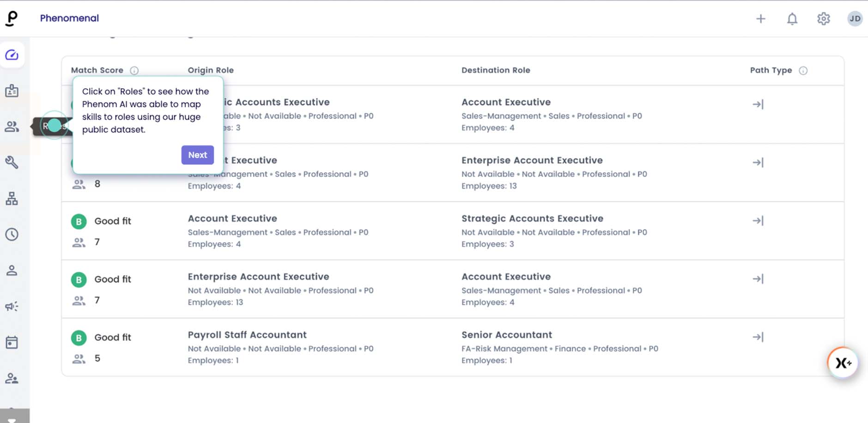Open the megaphone campaigns sidebar icon
The height and width of the screenshot is (423, 868).
pos(12,306)
